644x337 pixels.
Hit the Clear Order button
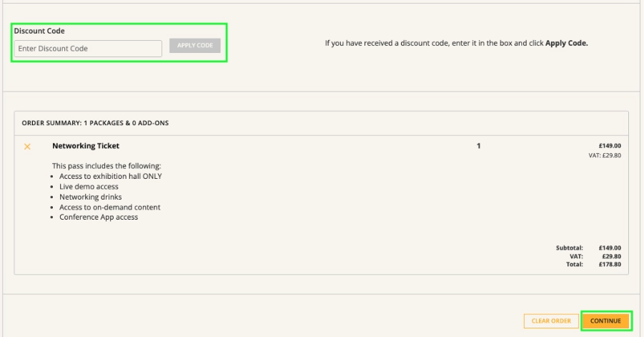point(550,321)
